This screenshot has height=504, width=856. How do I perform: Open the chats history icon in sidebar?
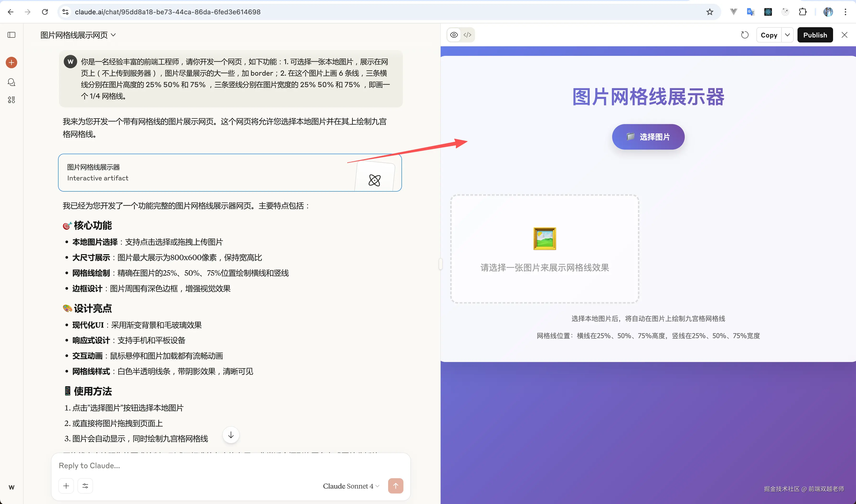point(11,82)
